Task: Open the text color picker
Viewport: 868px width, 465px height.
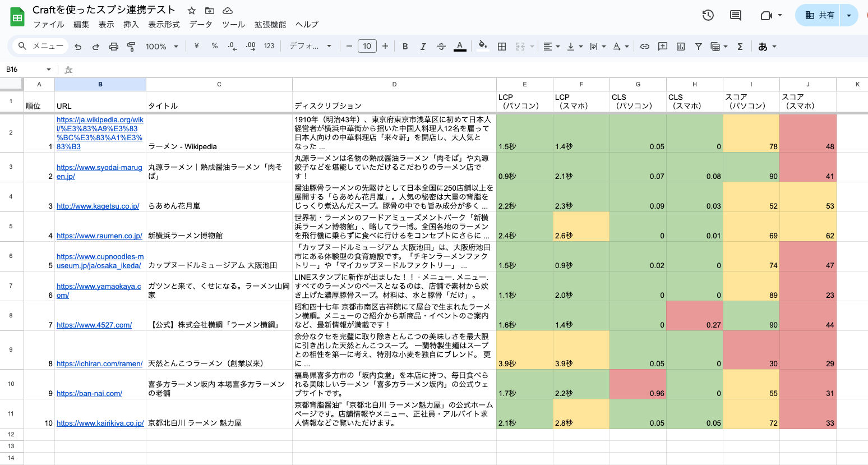Action: [460, 46]
